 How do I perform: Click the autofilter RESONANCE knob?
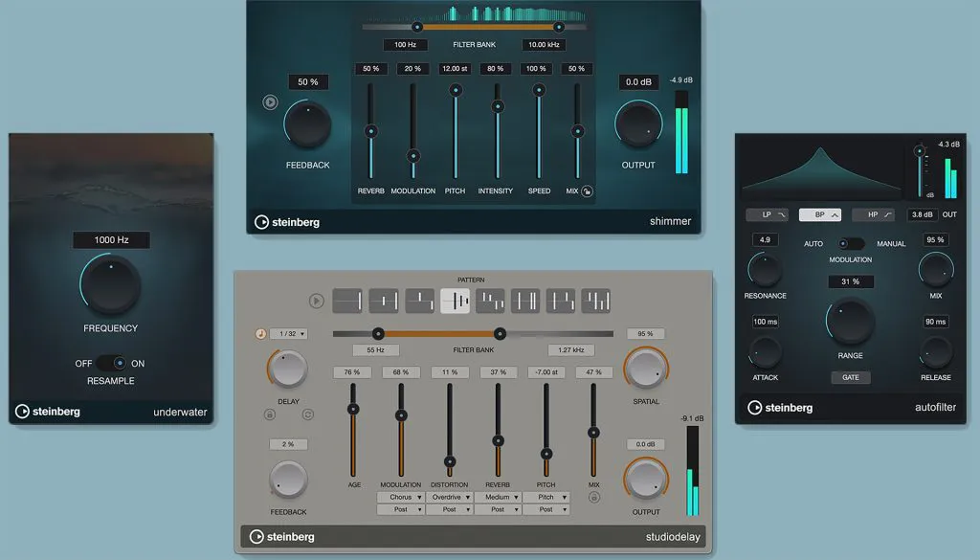point(765,271)
